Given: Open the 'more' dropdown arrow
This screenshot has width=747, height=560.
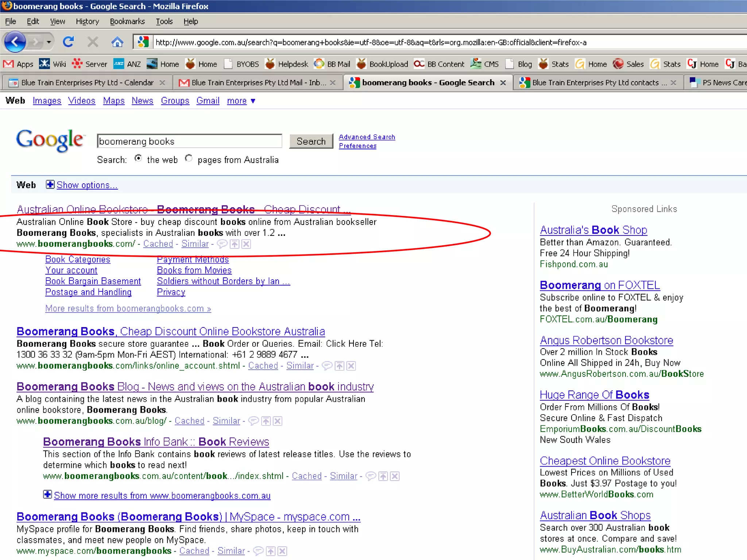Looking at the screenshot, I should (x=253, y=101).
